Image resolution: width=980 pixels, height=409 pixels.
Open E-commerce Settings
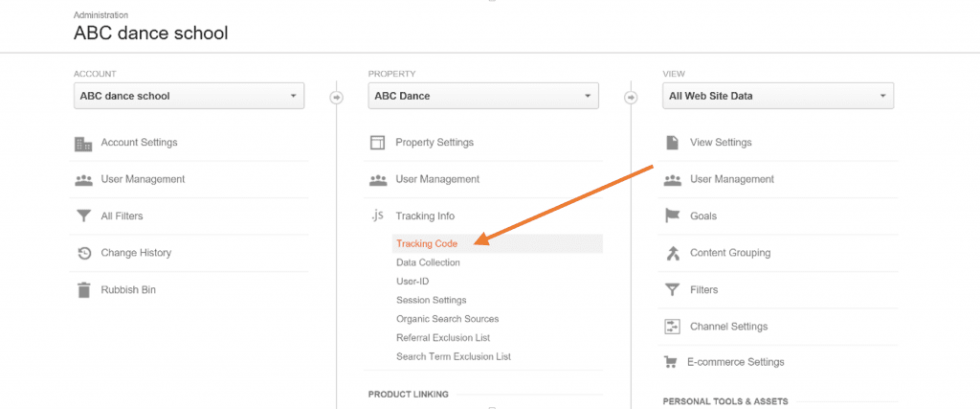[736, 362]
